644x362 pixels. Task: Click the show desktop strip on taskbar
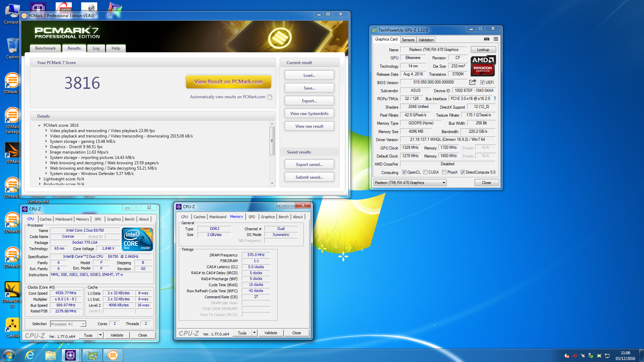(641, 356)
